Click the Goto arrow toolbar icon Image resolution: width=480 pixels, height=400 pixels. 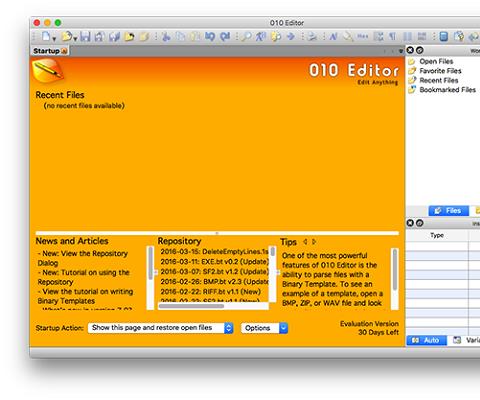pyautogui.click(x=291, y=36)
